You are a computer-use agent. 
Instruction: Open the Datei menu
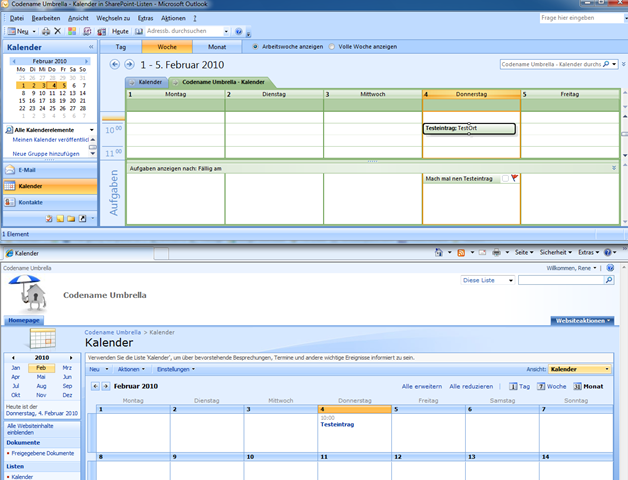click(16, 18)
